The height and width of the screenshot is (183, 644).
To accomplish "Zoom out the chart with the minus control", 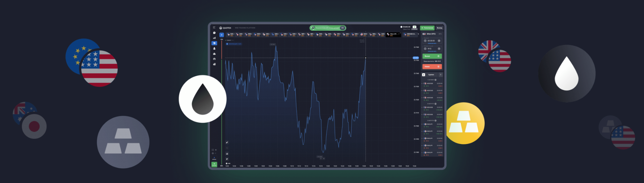I will pyautogui.click(x=321, y=159).
